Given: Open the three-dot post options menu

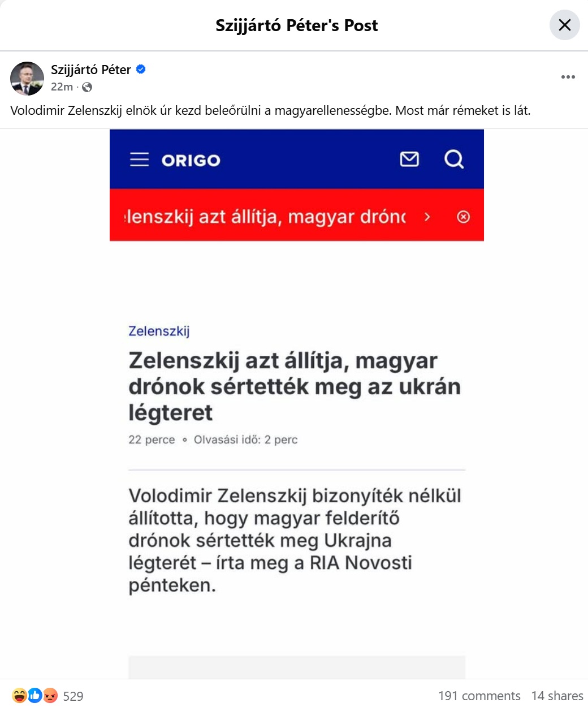Looking at the screenshot, I should [568, 77].
